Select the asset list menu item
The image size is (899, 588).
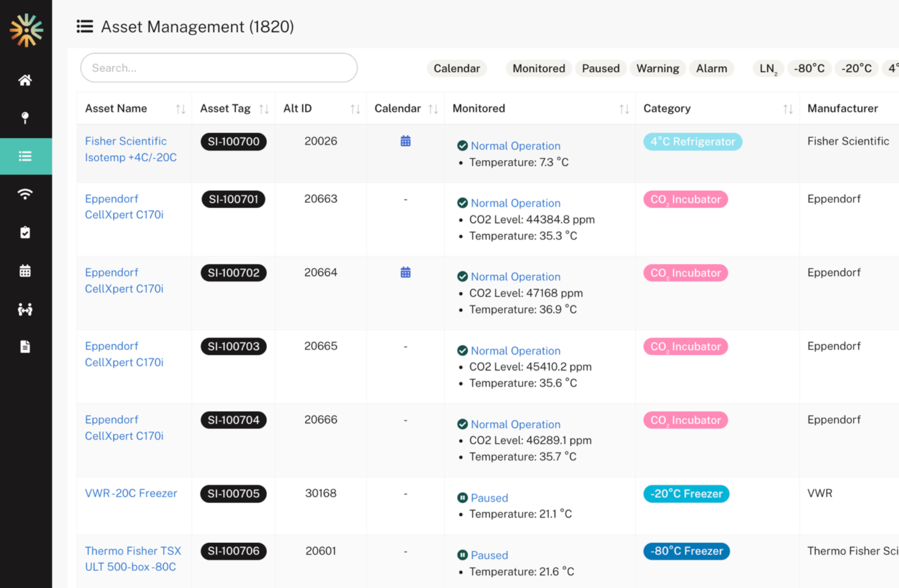click(x=25, y=156)
